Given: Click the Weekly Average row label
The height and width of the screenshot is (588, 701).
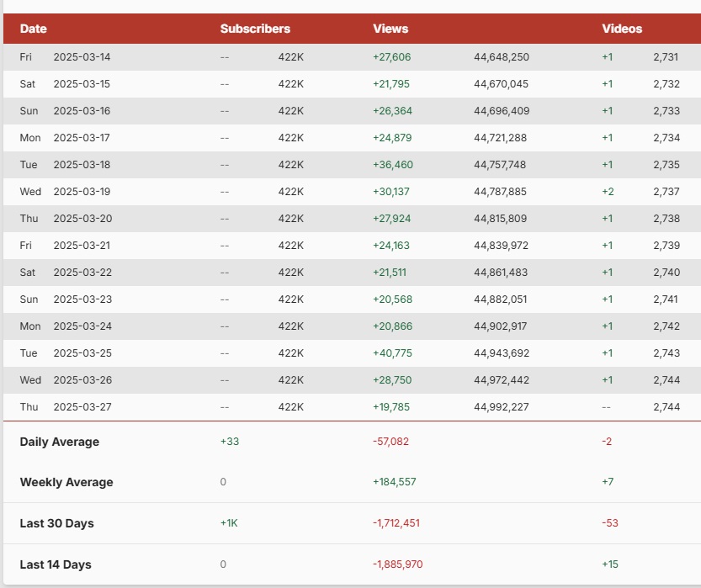Looking at the screenshot, I should pyautogui.click(x=66, y=482).
